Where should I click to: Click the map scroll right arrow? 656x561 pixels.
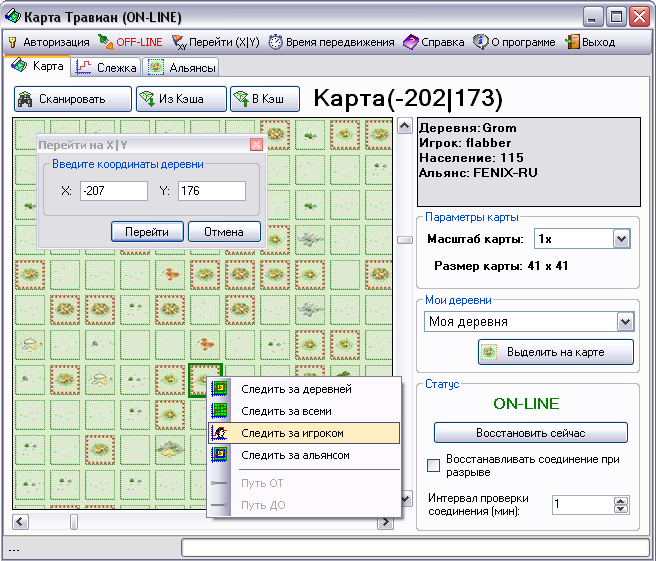click(385, 522)
